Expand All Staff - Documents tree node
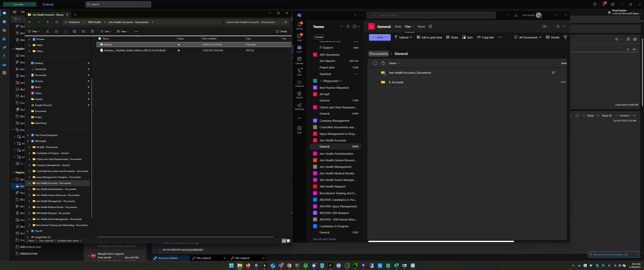Viewport: 644px width, 270px height. 29,147
